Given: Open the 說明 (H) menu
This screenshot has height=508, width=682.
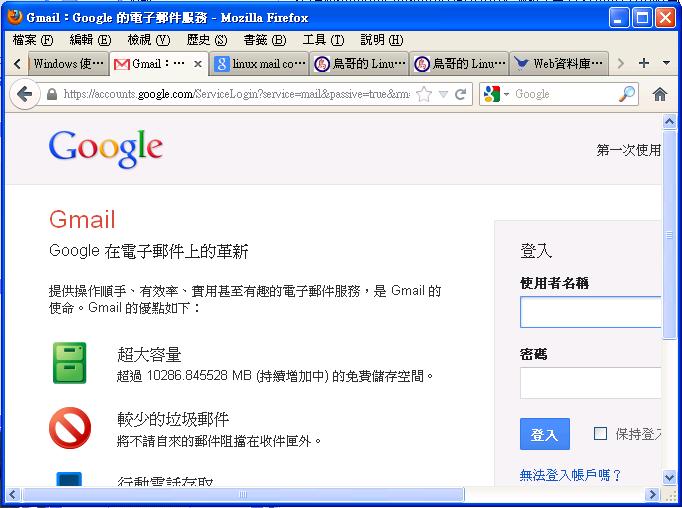Looking at the screenshot, I should point(381,40).
